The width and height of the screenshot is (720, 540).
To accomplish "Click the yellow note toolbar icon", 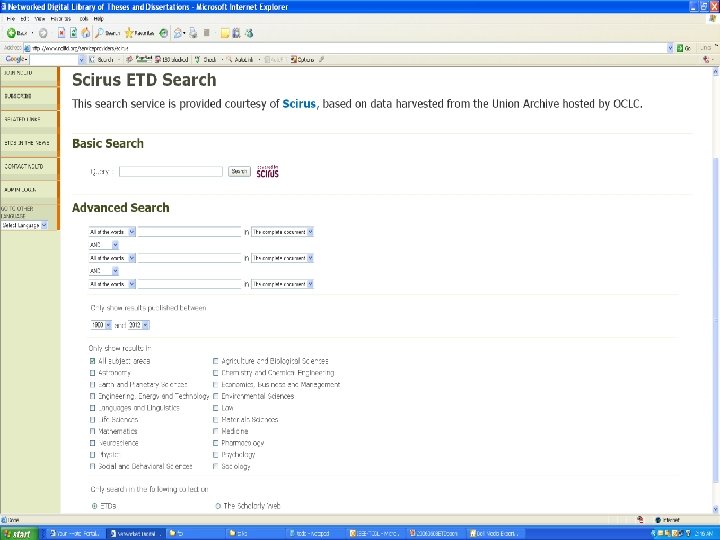I will tap(225, 33).
